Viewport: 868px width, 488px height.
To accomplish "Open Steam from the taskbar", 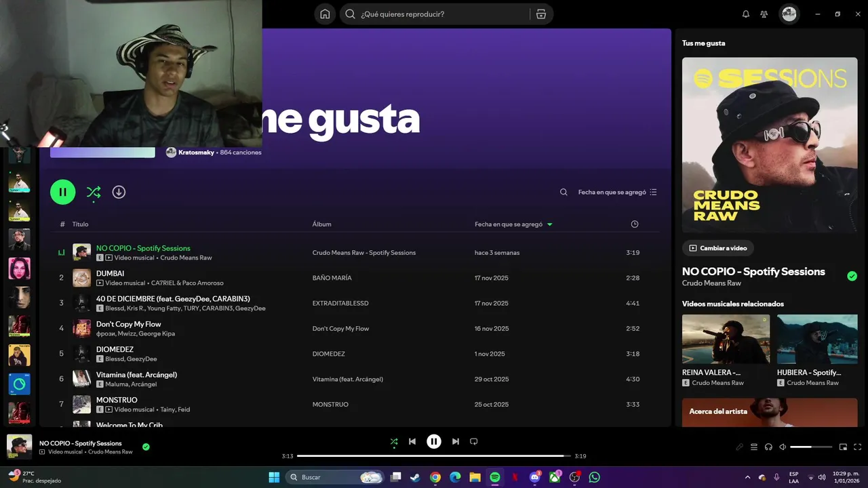I will click(415, 477).
